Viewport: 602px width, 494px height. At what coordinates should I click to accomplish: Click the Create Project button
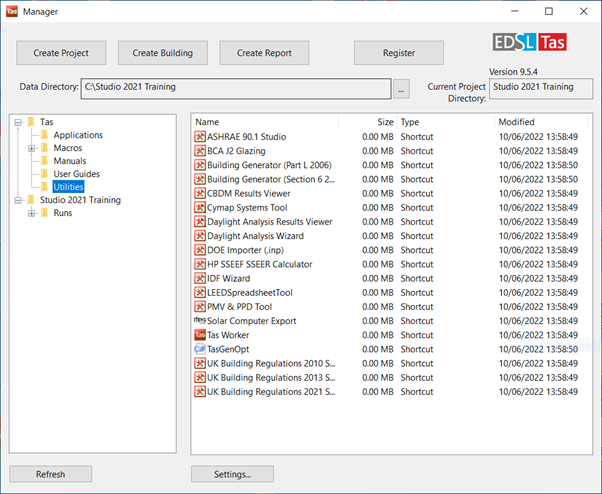tap(61, 53)
